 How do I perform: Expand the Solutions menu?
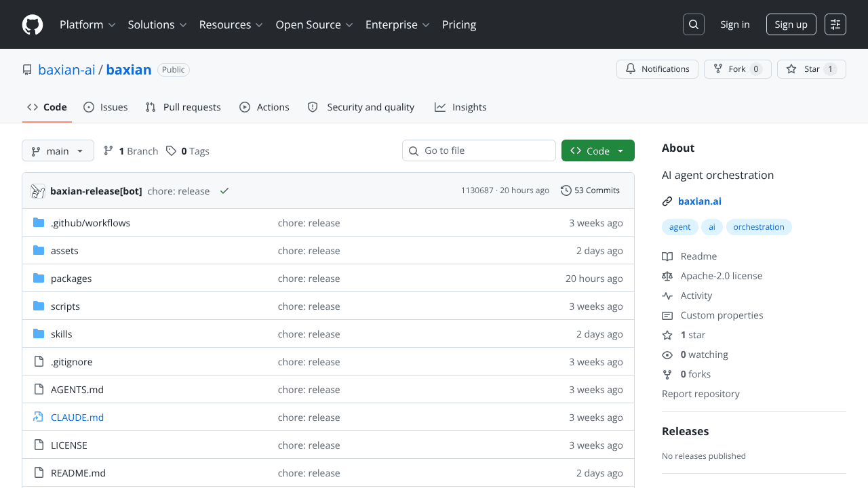click(x=157, y=24)
